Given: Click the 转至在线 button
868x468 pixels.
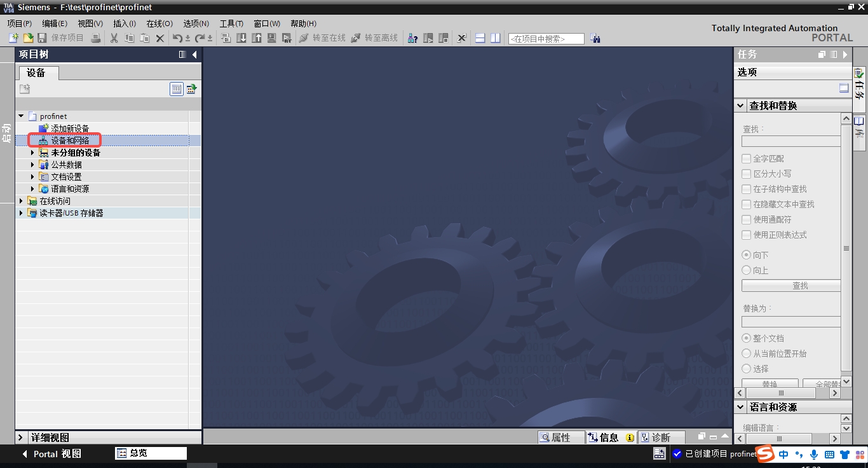Looking at the screenshot, I should 322,38.
